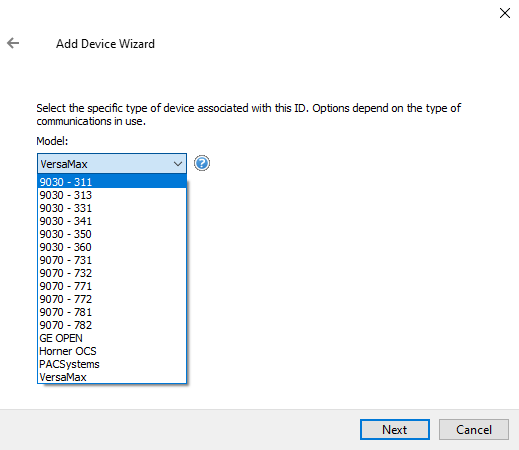Choose 9030 - 313 model option

(112, 195)
